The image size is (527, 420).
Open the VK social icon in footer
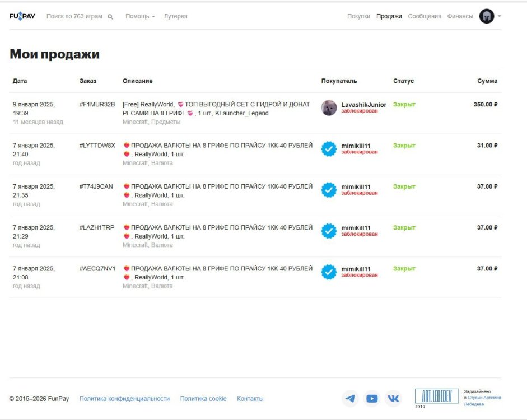[393, 399]
